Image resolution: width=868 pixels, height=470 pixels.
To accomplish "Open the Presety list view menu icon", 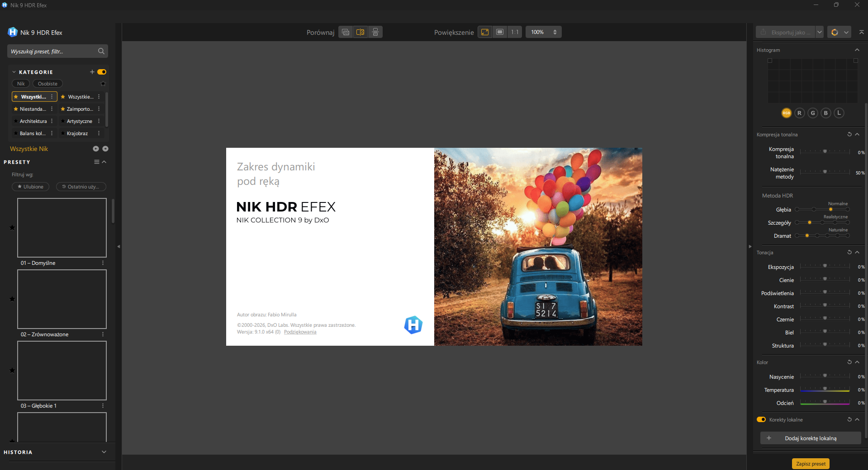I will (x=96, y=162).
